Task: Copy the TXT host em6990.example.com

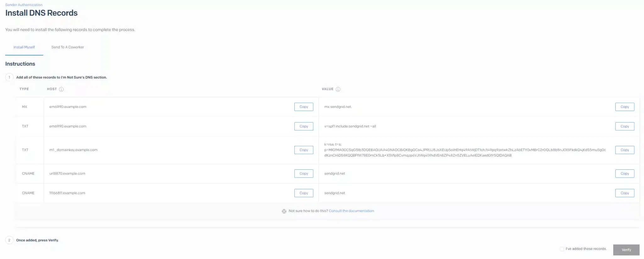Action: pos(304,126)
